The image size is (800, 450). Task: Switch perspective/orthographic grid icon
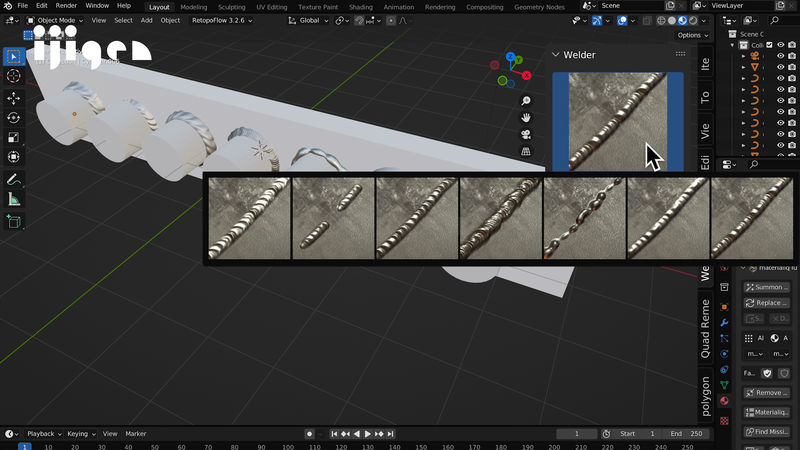[x=526, y=151]
